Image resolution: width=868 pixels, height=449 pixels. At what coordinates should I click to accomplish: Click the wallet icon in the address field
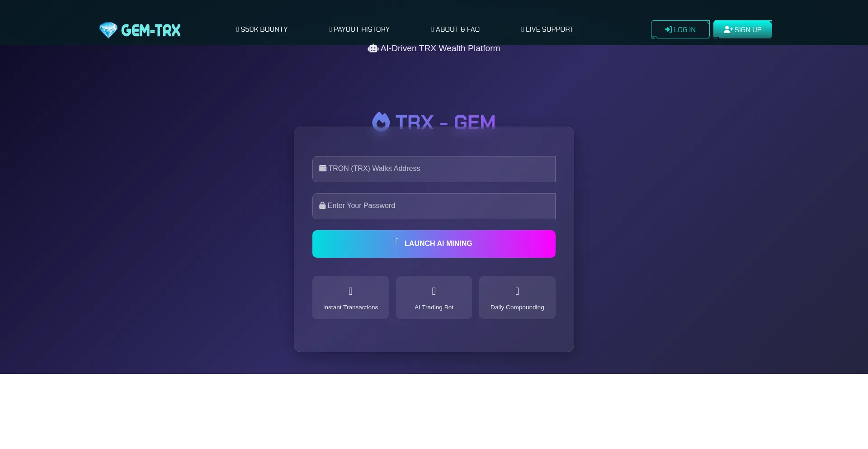[322, 168]
